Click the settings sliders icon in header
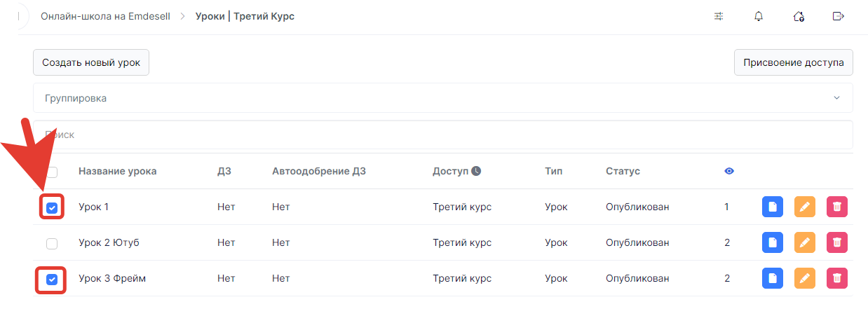868x309 pixels. point(719,16)
